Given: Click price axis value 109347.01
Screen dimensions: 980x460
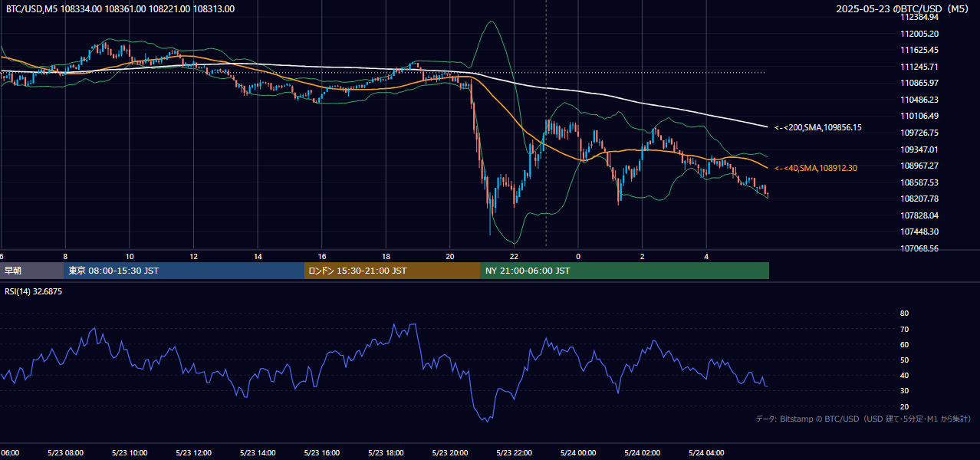Looking at the screenshot, I should pos(919,149).
